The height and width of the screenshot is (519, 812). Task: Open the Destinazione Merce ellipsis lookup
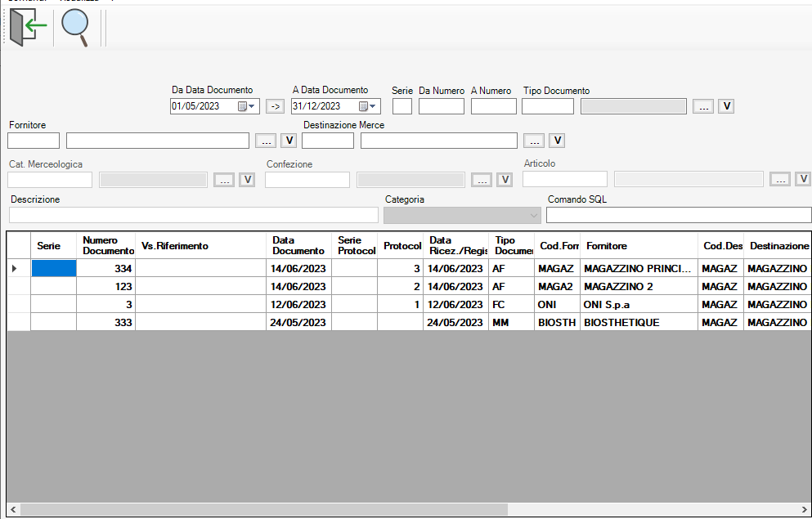click(x=534, y=141)
